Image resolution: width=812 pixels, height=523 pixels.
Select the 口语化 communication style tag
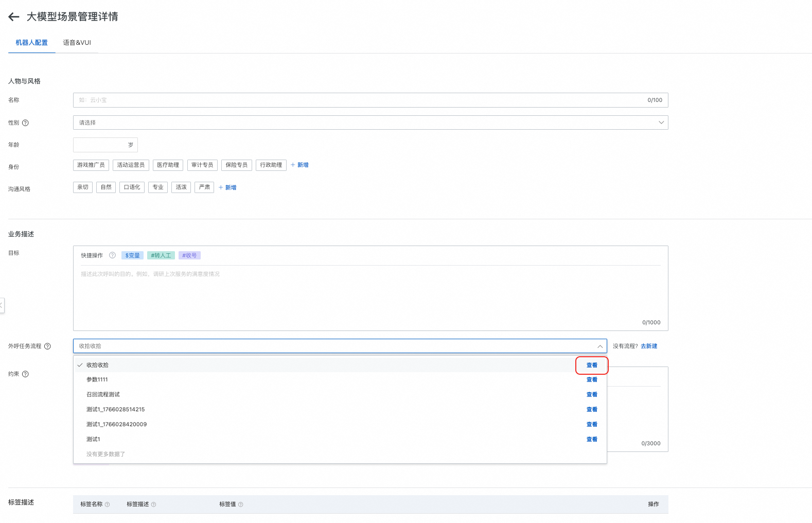coord(132,187)
